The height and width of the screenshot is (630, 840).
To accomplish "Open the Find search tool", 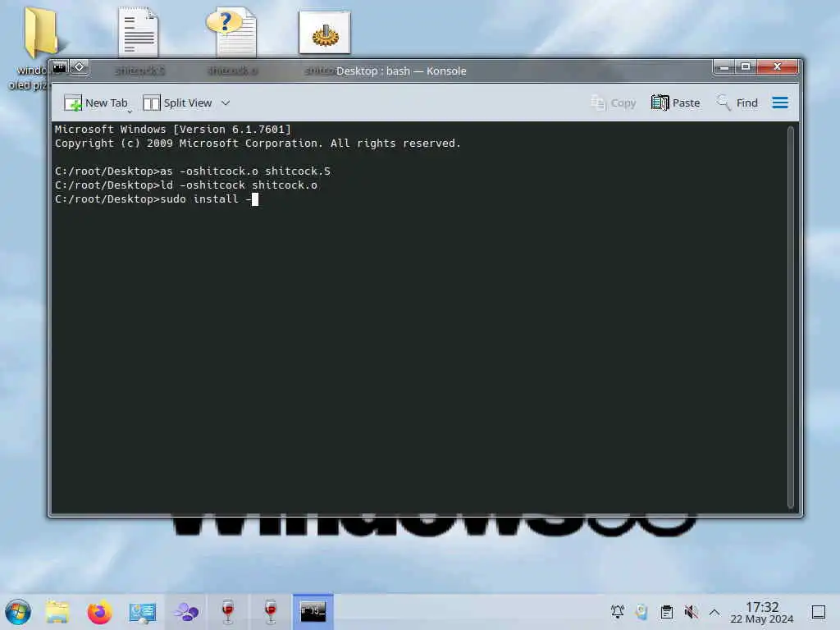I will pos(737,103).
